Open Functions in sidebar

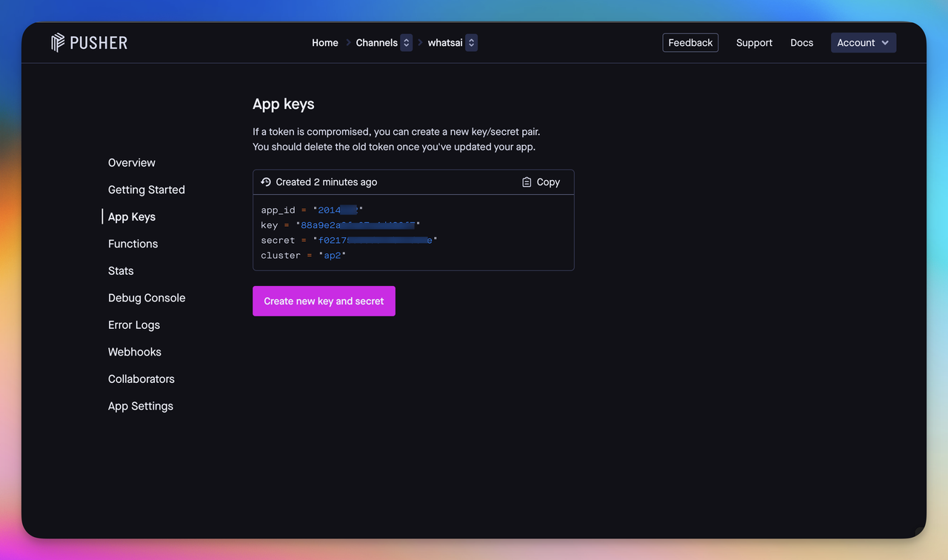coord(133,244)
